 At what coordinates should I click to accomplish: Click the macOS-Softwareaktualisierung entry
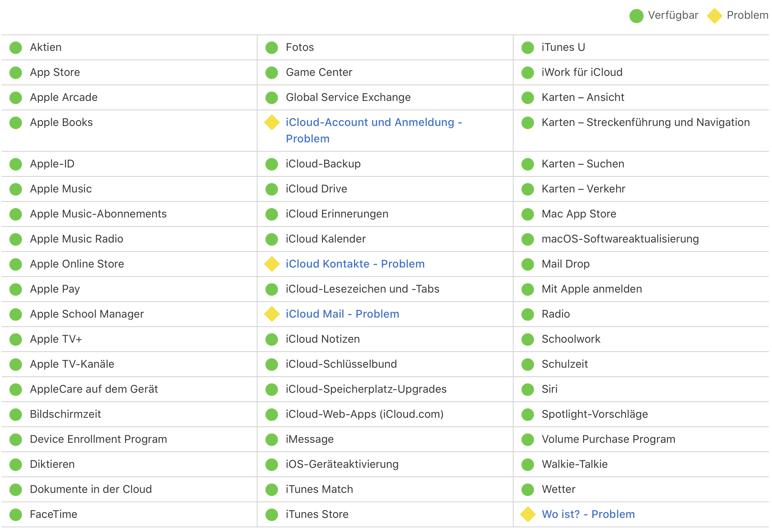coord(620,239)
